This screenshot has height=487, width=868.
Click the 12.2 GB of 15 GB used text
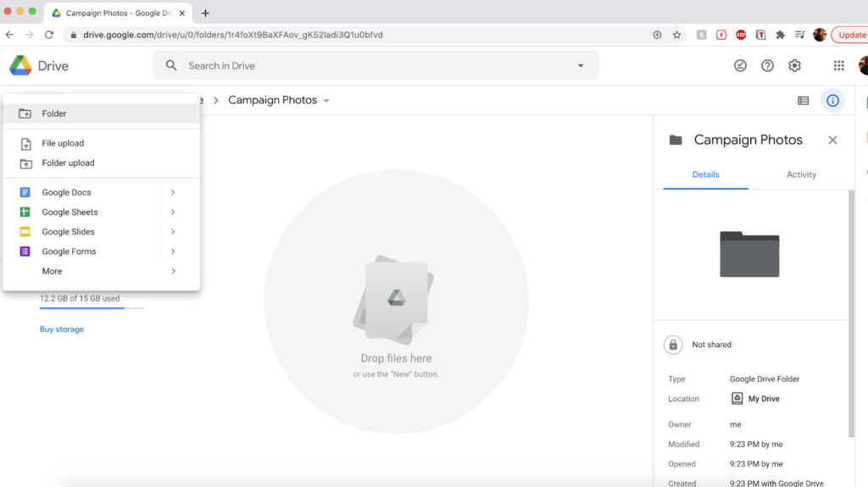coord(80,298)
